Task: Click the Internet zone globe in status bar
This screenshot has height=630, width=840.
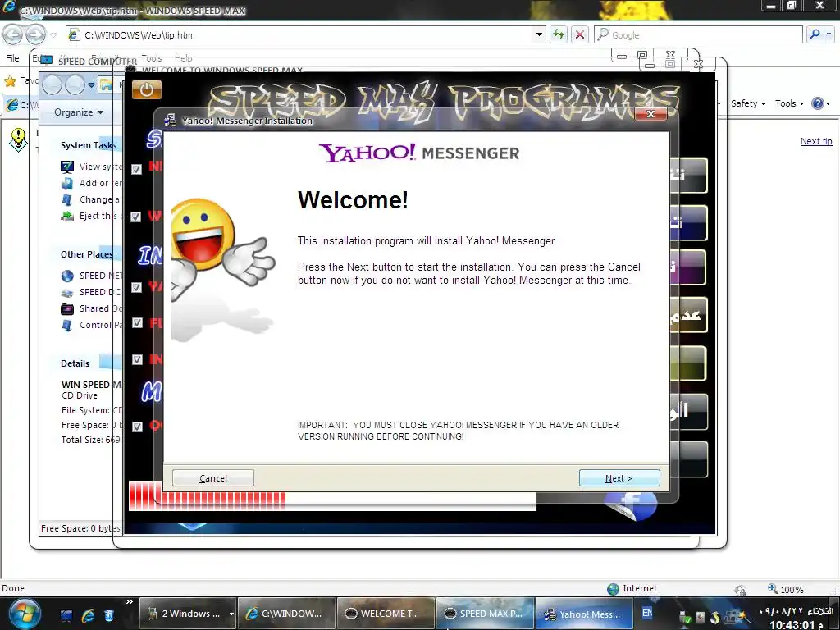Action: click(613, 589)
